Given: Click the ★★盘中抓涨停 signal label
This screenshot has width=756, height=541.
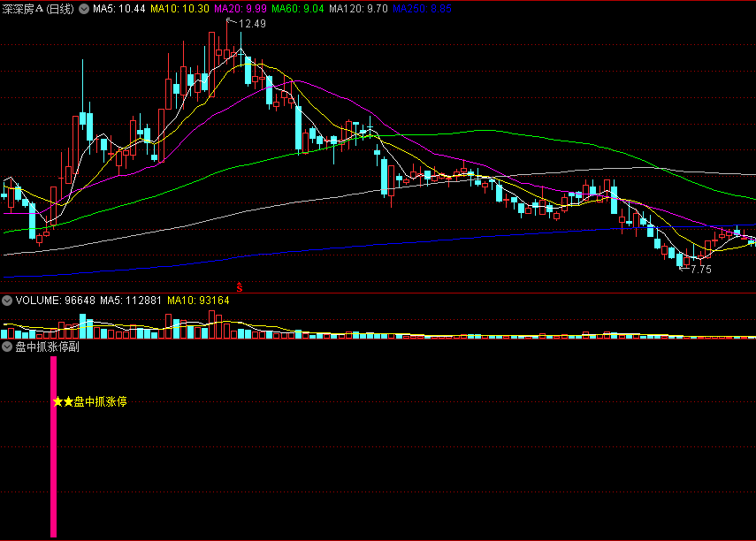Looking at the screenshot, I should tap(90, 401).
